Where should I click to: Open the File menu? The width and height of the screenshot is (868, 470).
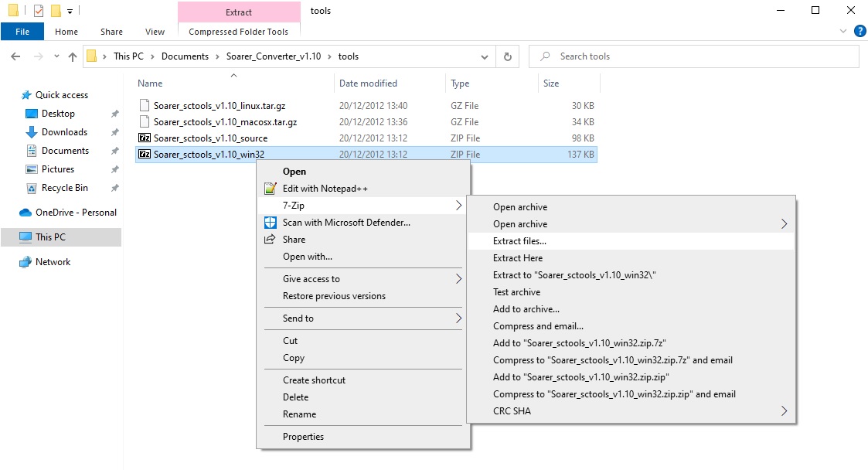coord(22,32)
